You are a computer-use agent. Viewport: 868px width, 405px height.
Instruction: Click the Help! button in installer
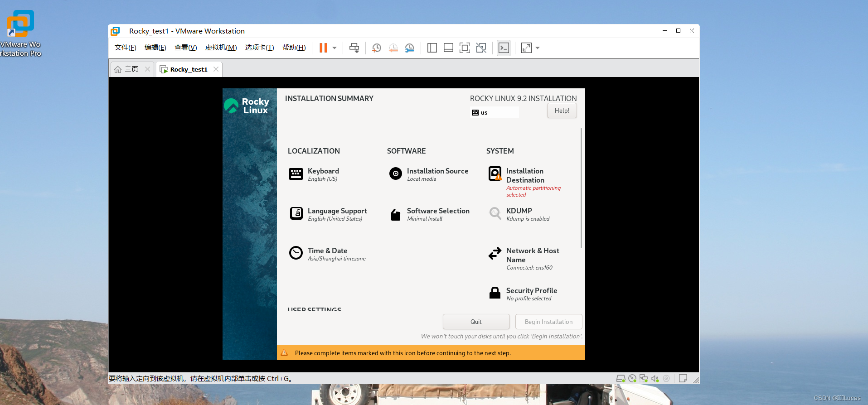(562, 111)
